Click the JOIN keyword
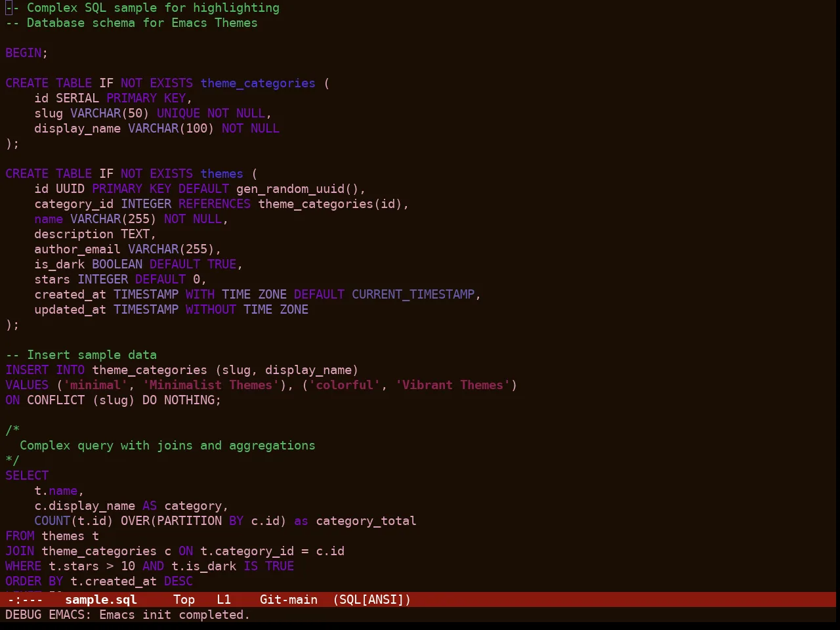Viewport: 840px width, 630px height. tap(20, 551)
